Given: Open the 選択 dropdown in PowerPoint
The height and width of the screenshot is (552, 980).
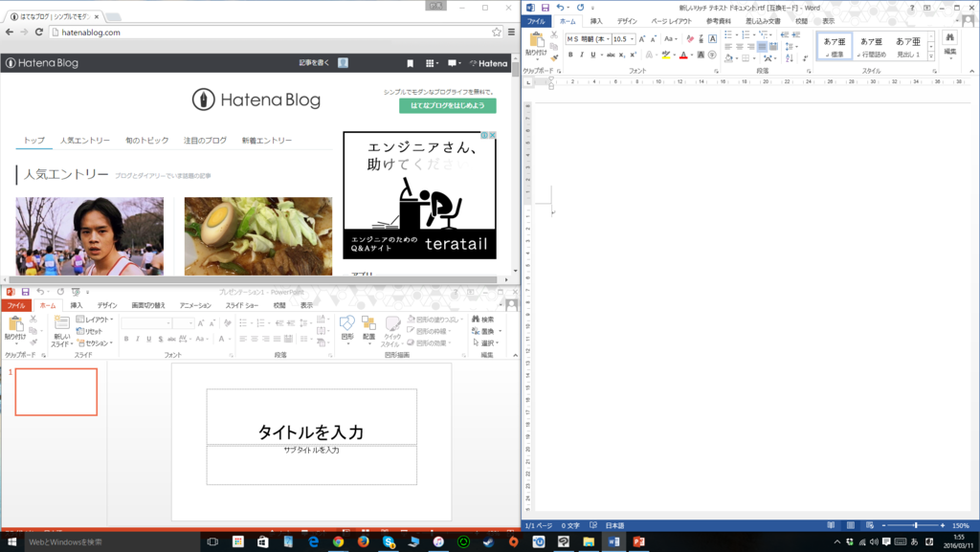Looking at the screenshot, I should pos(485,342).
